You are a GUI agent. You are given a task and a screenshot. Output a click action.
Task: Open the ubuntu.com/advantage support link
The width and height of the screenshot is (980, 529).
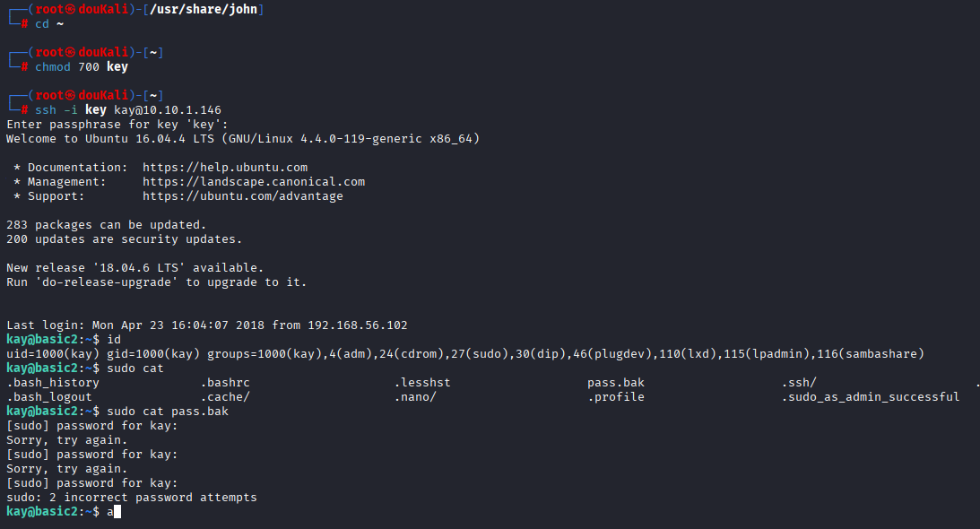pyautogui.click(x=243, y=196)
